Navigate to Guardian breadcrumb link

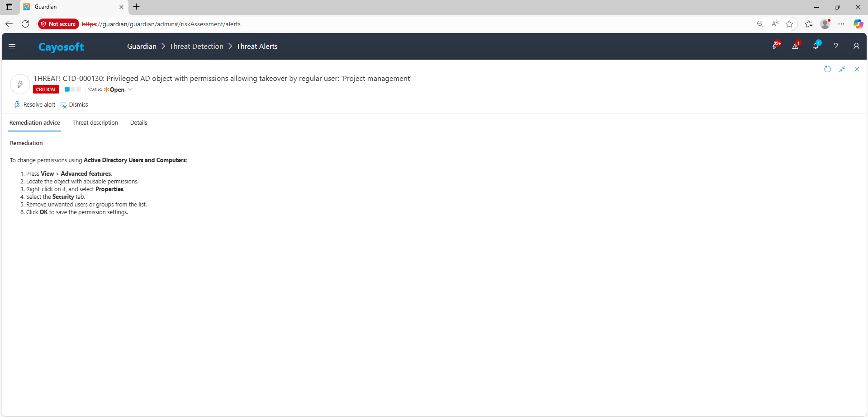pyautogui.click(x=142, y=47)
